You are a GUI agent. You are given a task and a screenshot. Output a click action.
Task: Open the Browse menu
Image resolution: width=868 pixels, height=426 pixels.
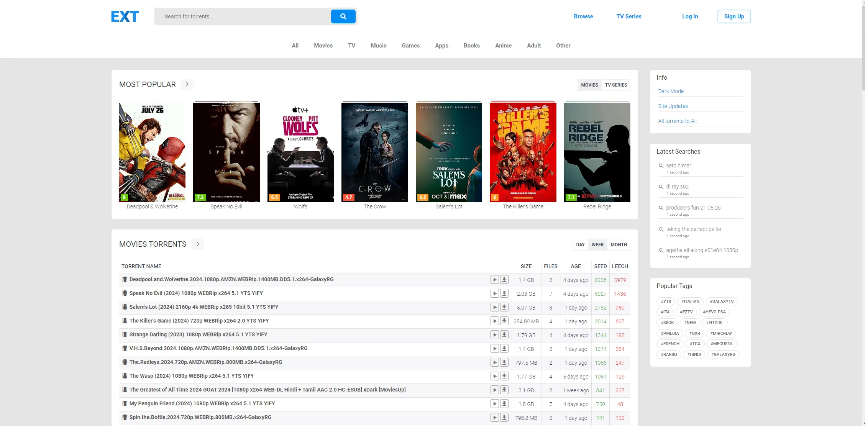(x=583, y=16)
